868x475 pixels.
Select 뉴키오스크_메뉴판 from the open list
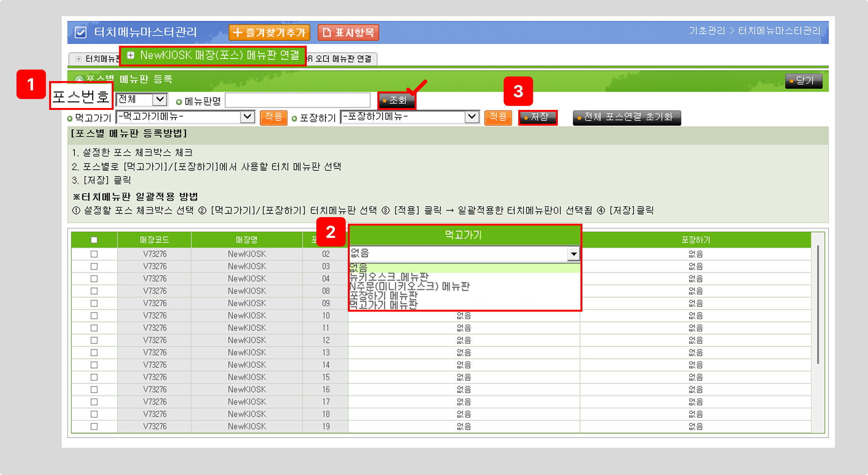tap(389, 277)
